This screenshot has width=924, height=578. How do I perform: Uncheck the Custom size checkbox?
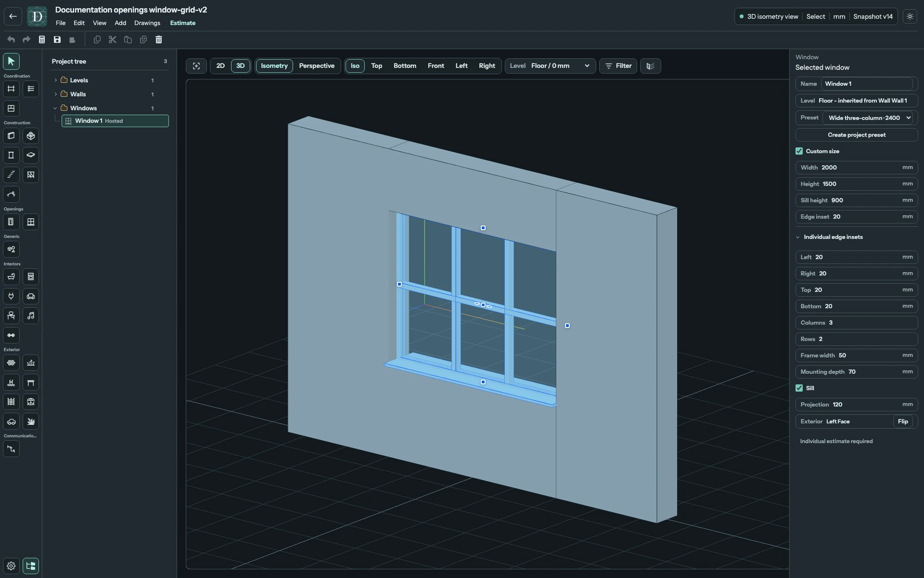799,151
